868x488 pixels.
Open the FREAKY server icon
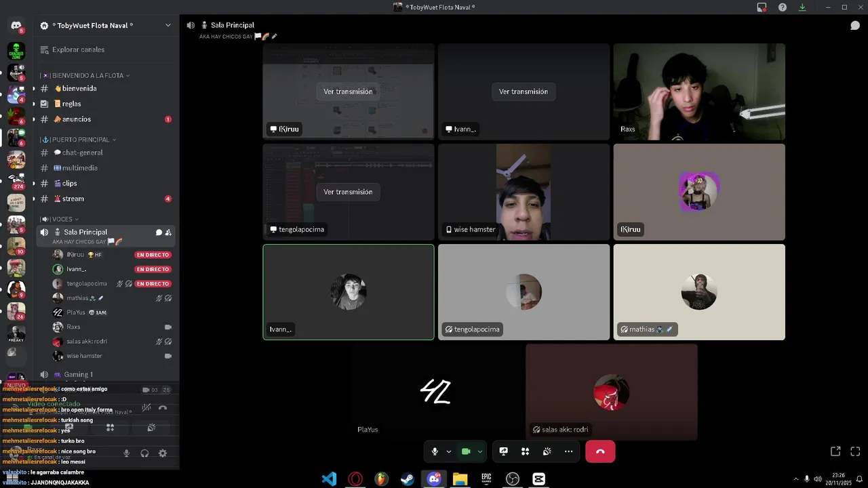click(x=16, y=333)
